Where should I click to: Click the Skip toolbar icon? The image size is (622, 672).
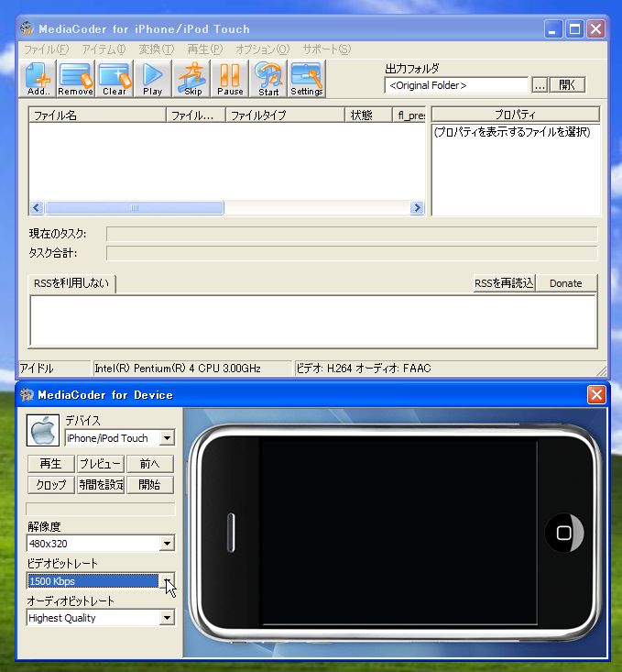tap(192, 79)
